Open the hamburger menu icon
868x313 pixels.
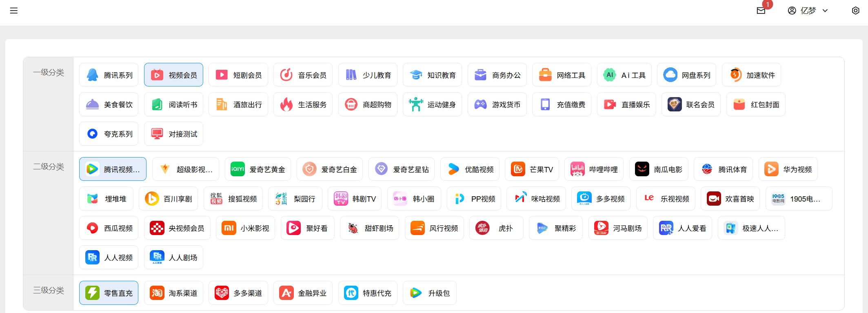pos(14,11)
